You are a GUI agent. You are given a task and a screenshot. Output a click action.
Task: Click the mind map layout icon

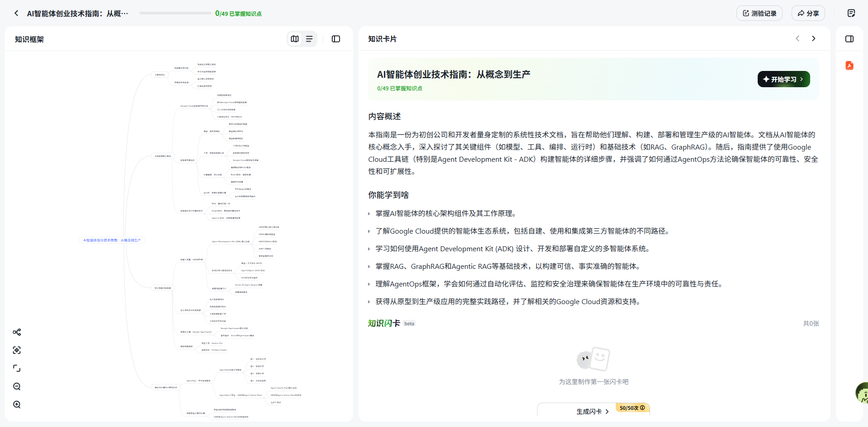tap(17, 332)
